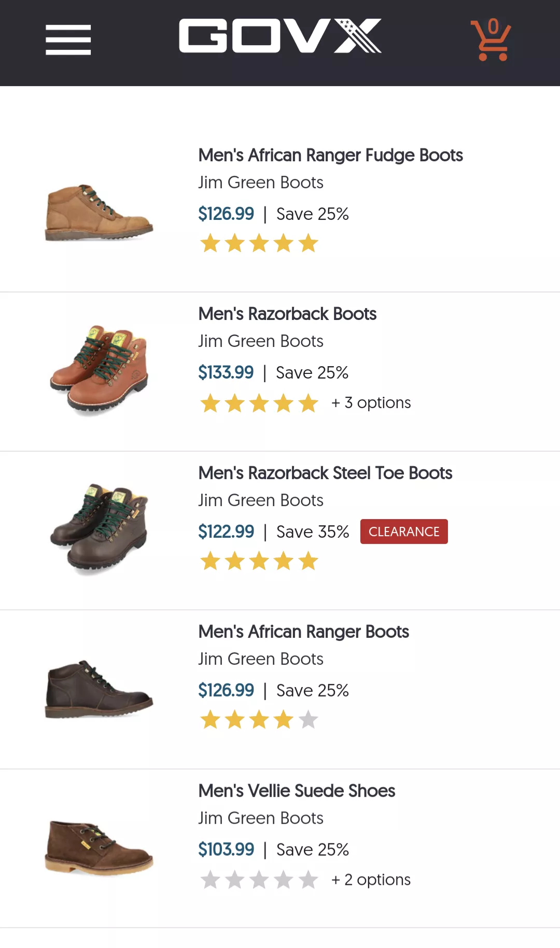Open Men's Razorback Steel Toe Boots title

[325, 473]
